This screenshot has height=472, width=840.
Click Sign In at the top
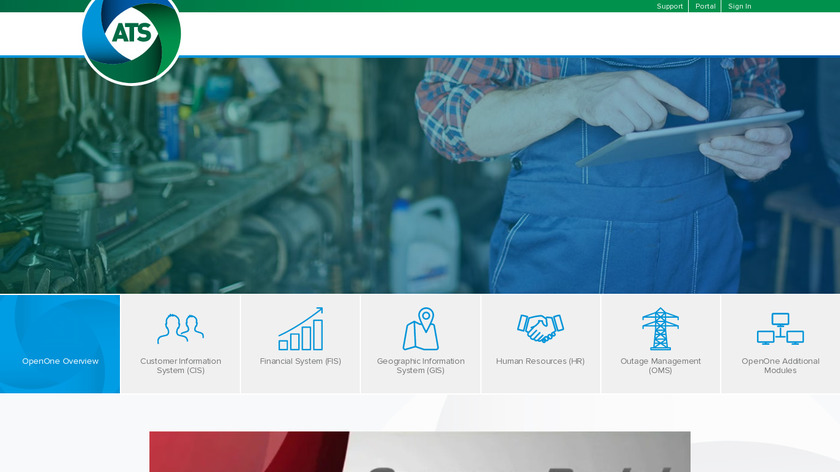point(739,6)
